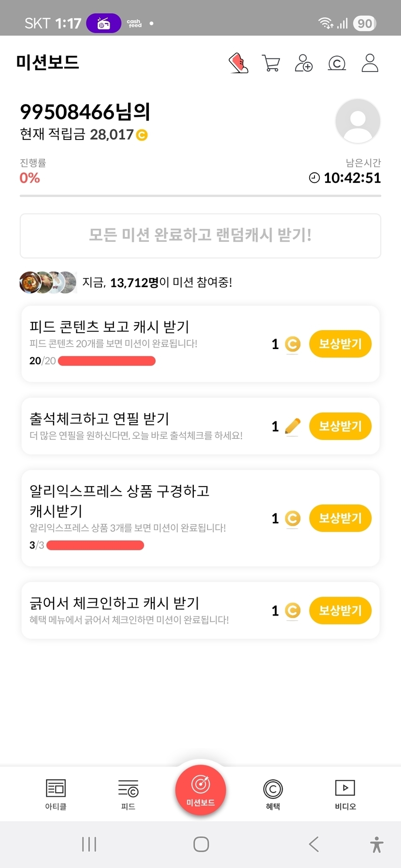Open the running shoe step icon

(238, 63)
